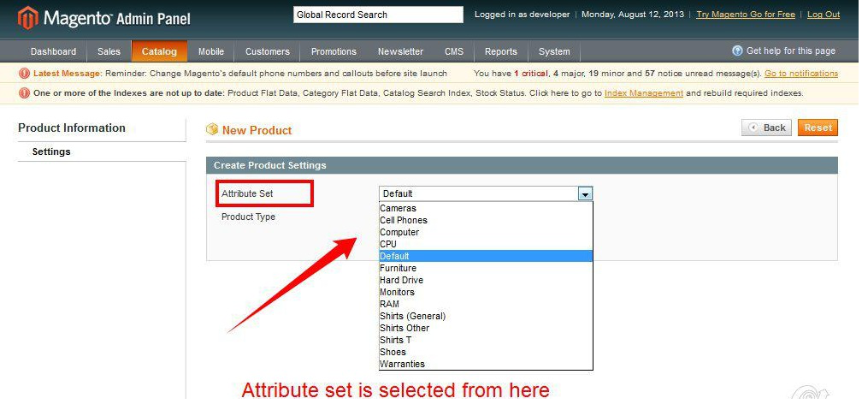The width and height of the screenshot is (868, 404).
Task: Pick Shirts T from the list
Action: 486,340
